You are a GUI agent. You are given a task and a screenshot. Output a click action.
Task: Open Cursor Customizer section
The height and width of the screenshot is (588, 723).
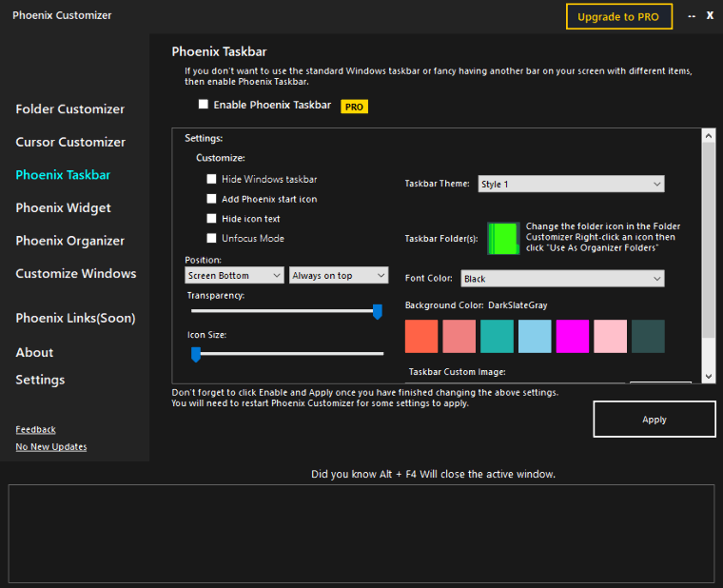coord(70,142)
